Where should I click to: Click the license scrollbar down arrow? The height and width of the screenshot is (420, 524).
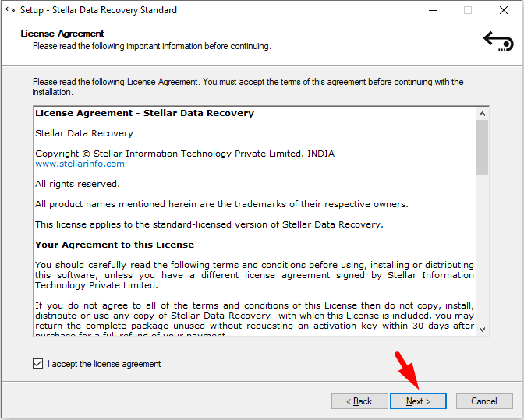482,330
